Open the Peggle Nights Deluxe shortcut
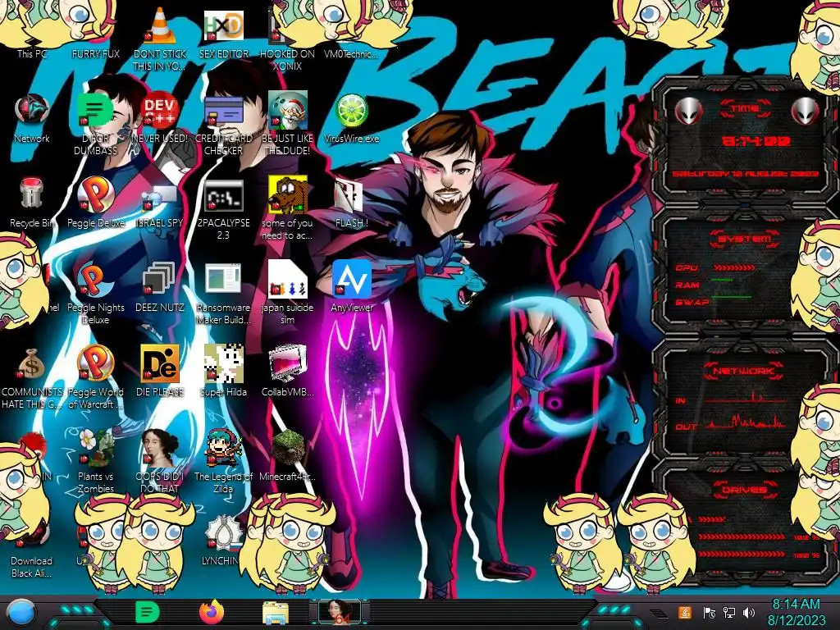 [95, 294]
